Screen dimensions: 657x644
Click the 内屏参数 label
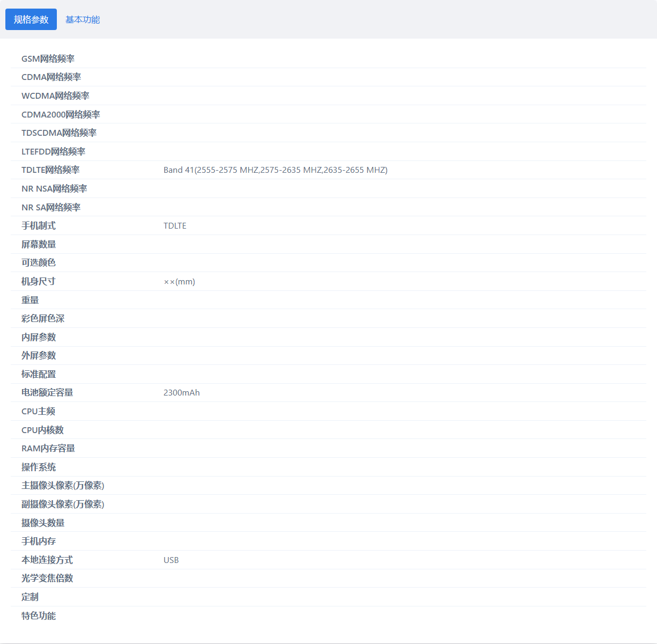click(x=39, y=337)
